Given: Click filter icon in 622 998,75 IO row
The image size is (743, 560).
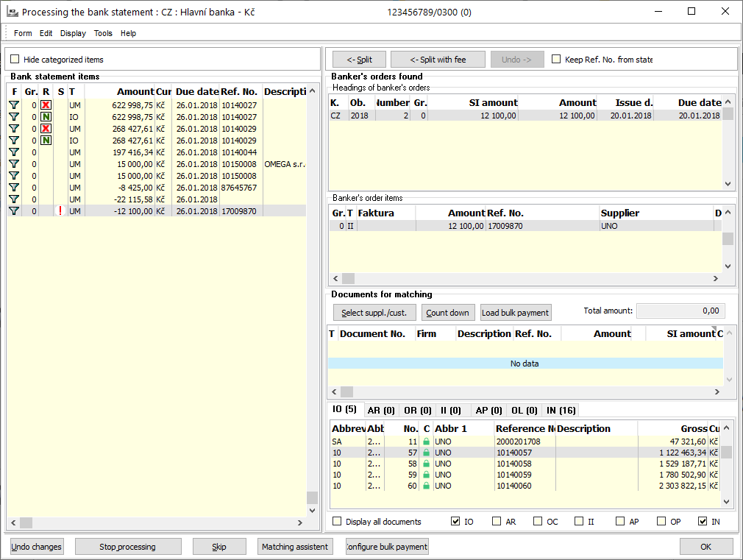Looking at the screenshot, I should [x=14, y=117].
